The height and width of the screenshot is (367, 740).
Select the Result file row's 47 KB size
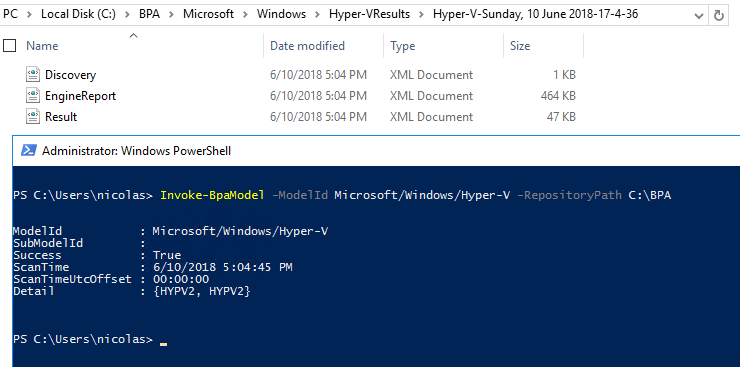[561, 117]
